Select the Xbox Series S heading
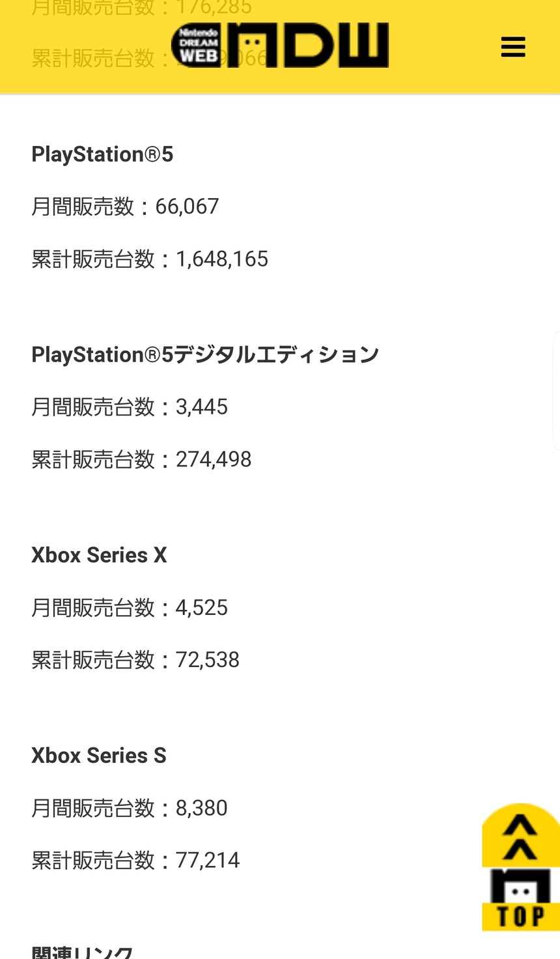560x959 pixels. tap(99, 756)
